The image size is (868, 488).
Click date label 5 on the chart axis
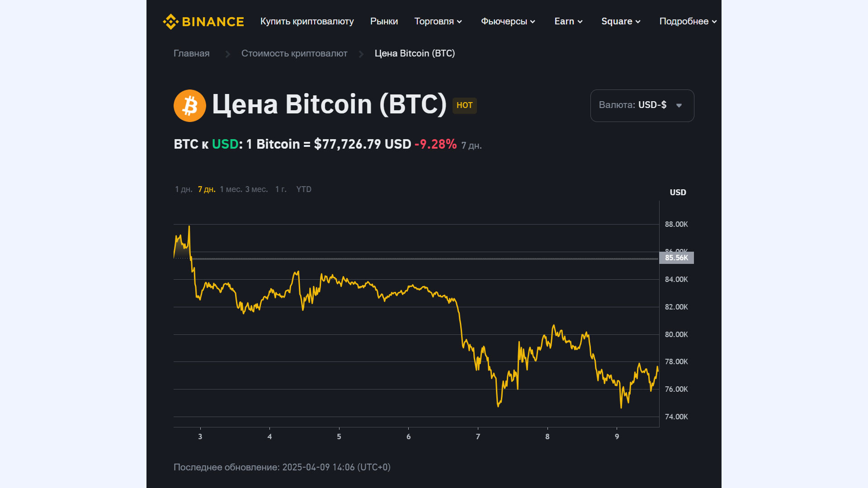tap(339, 436)
